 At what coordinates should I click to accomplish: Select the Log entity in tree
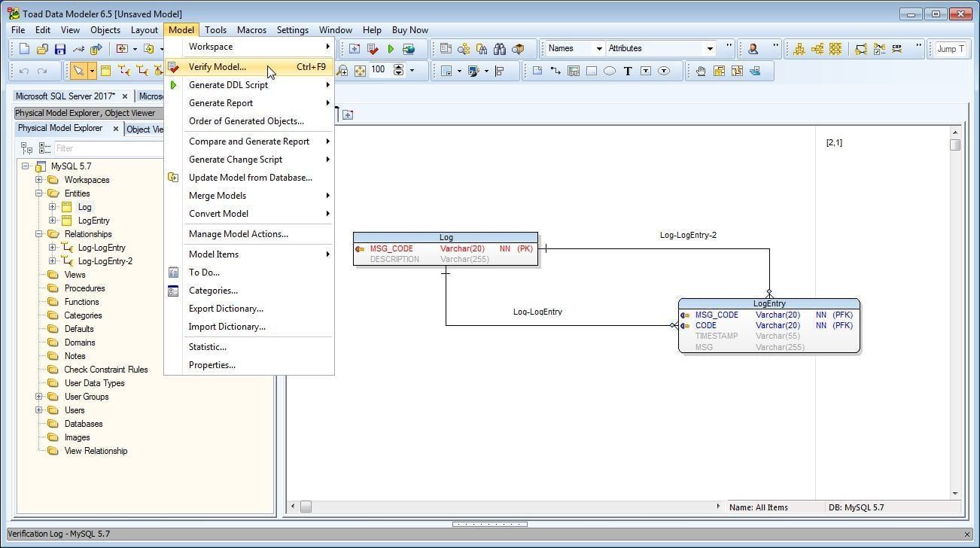(84, 207)
